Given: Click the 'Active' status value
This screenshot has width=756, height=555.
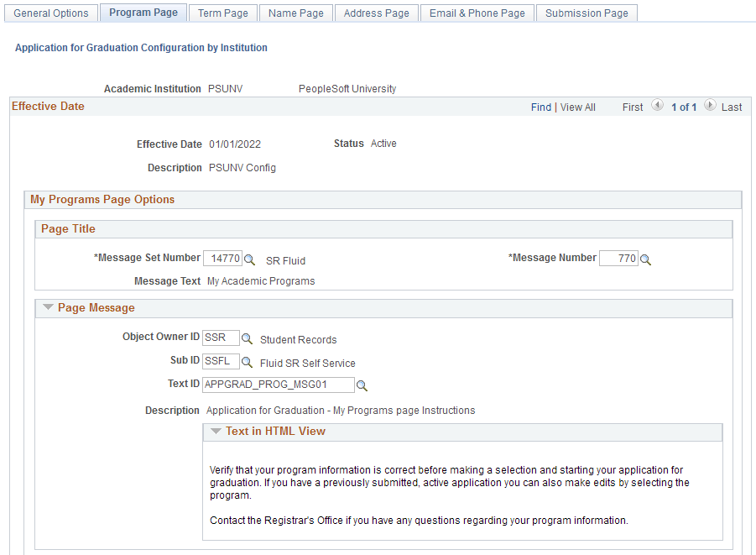Looking at the screenshot, I should pos(383,144).
